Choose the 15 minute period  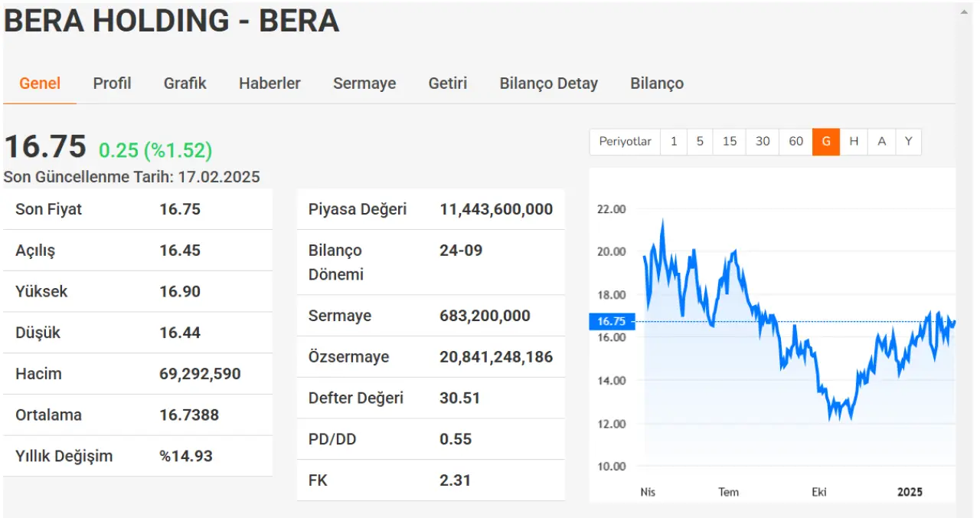730,142
